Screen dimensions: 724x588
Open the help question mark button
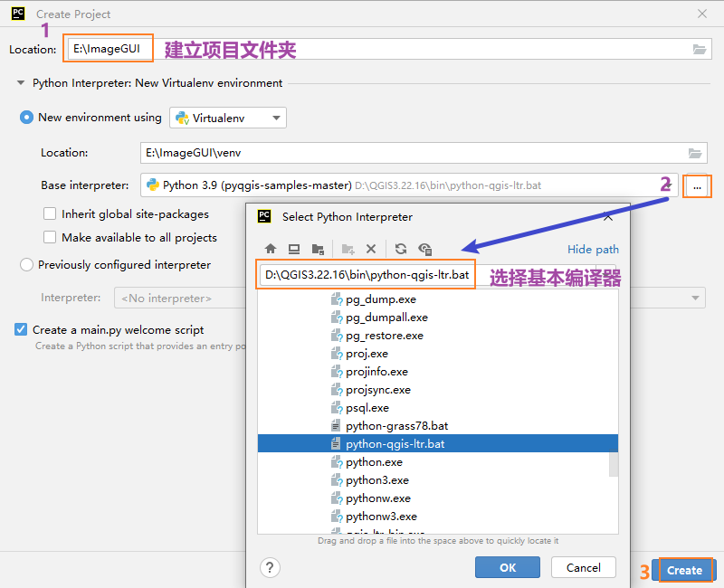click(270, 567)
